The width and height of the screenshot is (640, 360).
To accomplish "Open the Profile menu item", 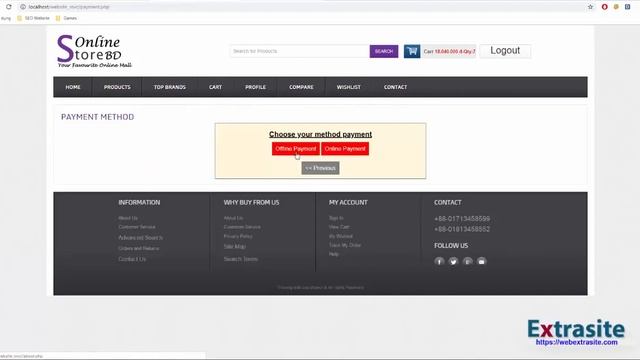I will [256, 87].
